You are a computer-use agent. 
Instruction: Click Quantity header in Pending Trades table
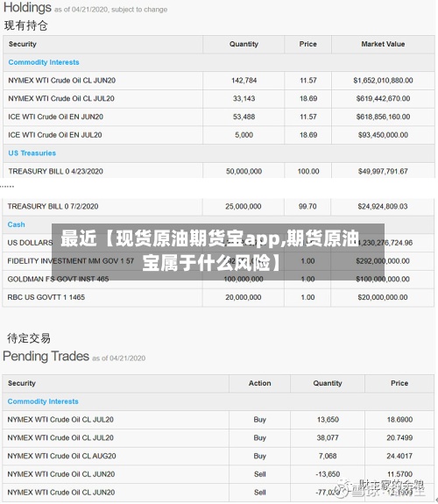click(328, 383)
